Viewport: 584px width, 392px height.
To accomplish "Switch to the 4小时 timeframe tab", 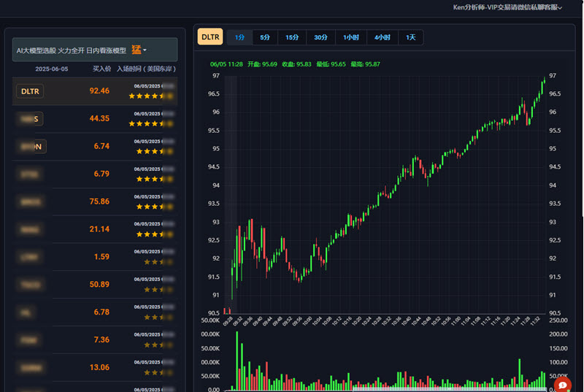I will click(383, 37).
